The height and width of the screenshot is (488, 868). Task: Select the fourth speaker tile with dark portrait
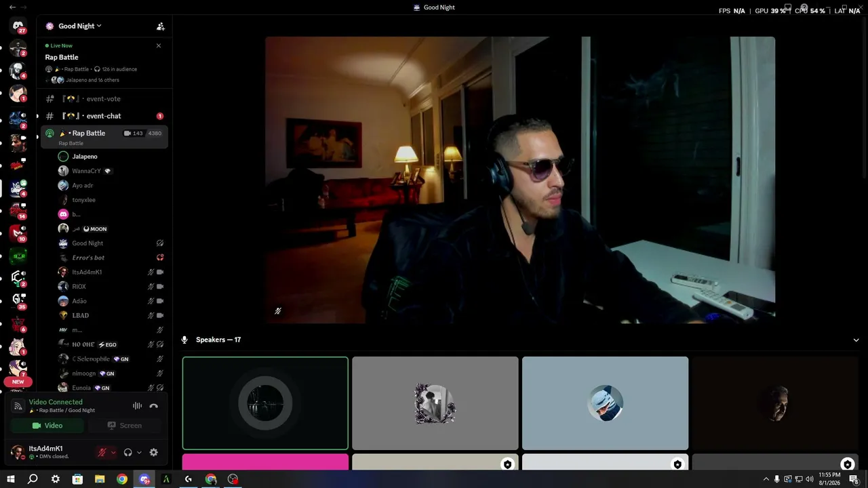tap(776, 403)
